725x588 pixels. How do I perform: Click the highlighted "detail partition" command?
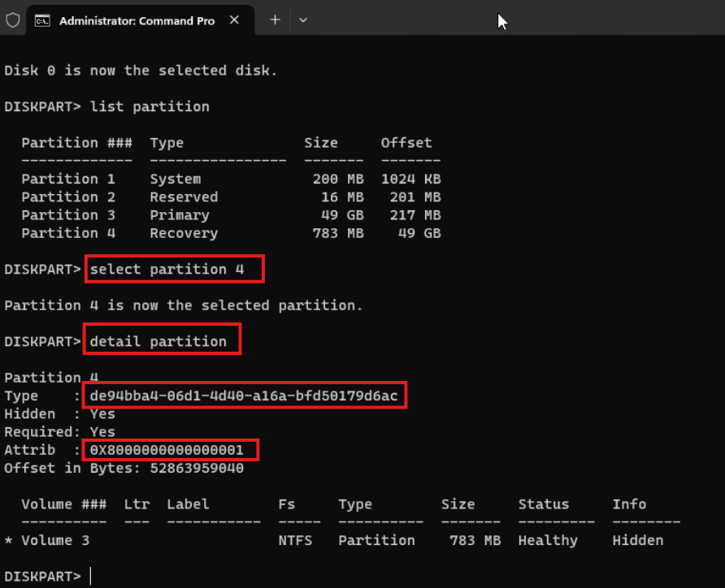click(162, 341)
